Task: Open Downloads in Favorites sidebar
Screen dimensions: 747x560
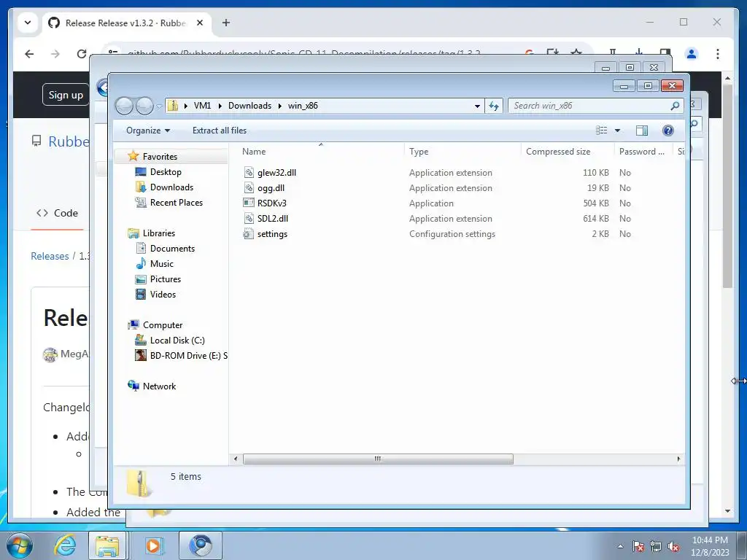Action: [171, 187]
